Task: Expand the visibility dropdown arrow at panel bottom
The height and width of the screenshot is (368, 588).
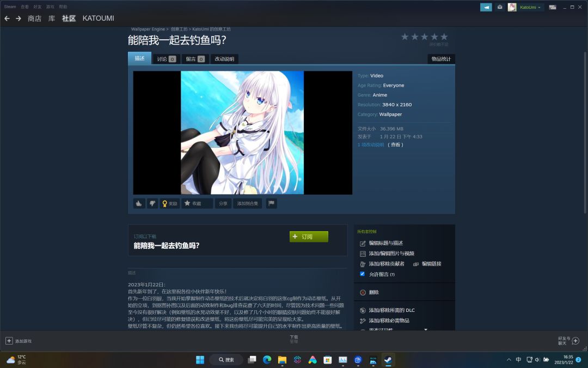Action: [x=426, y=329]
